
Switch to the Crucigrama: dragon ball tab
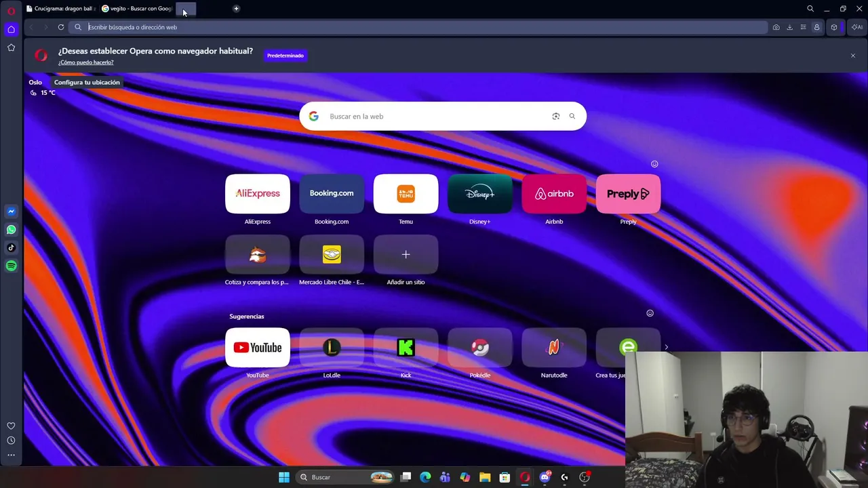coord(61,9)
